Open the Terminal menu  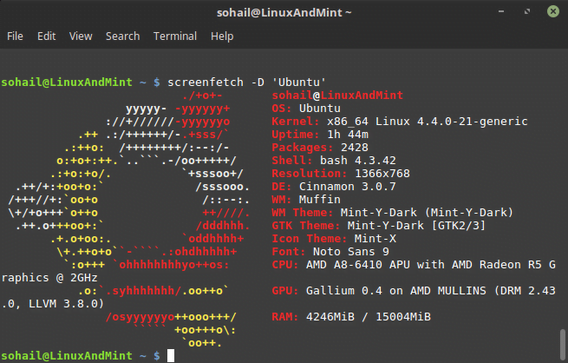175,36
